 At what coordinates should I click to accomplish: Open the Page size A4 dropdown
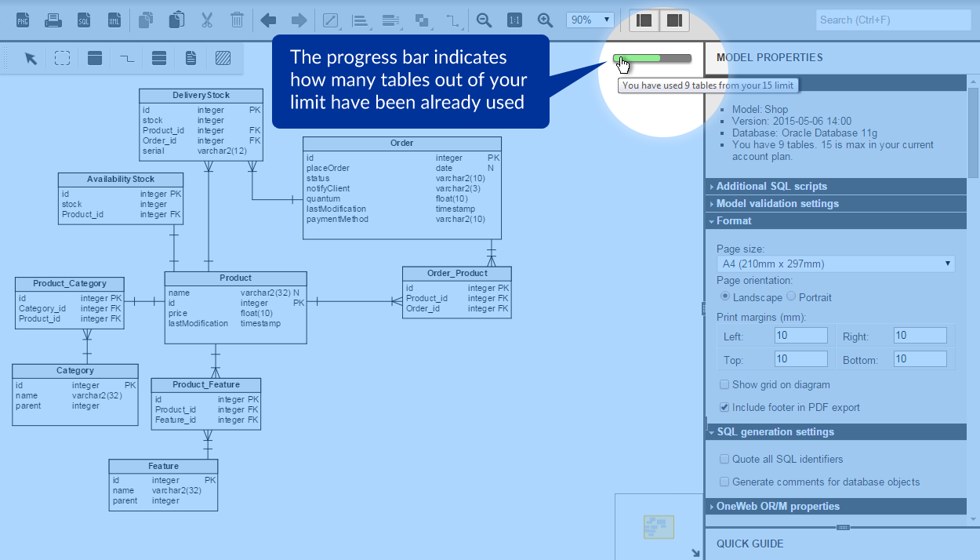836,264
